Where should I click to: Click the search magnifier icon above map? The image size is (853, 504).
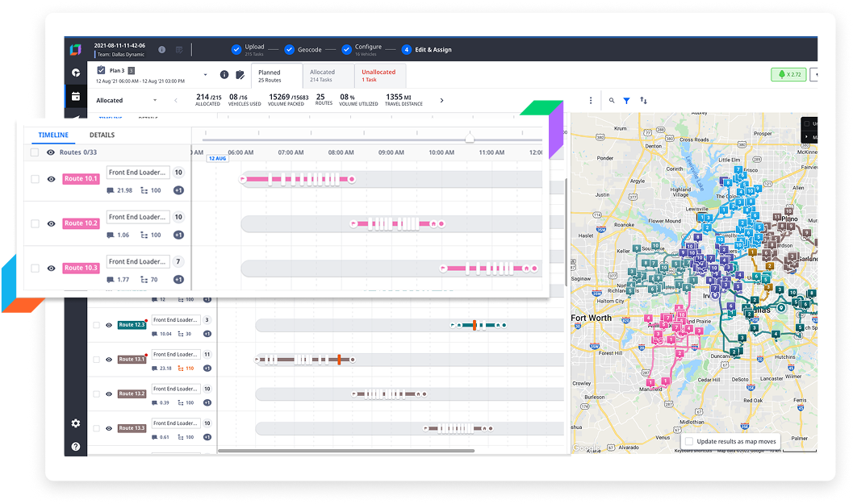(x=612, y=101)
